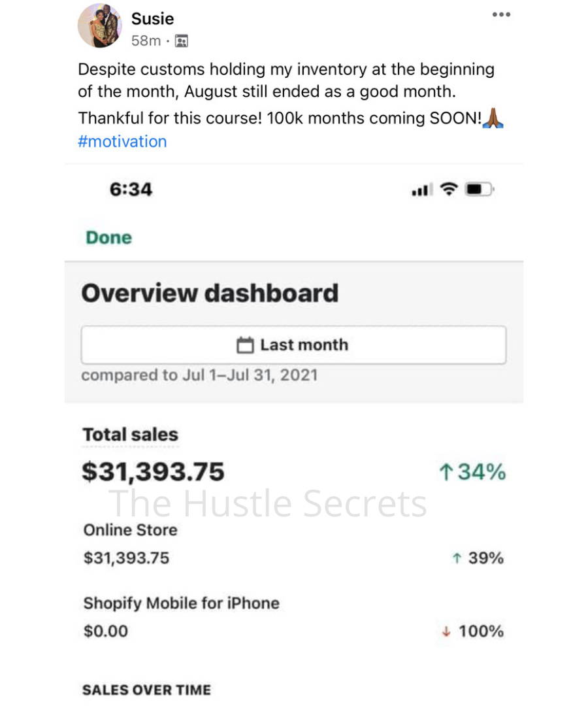This screenshot has width=588, height=706.
Task: Tap the cellular signal bars icon
Action: click(422, 190)
